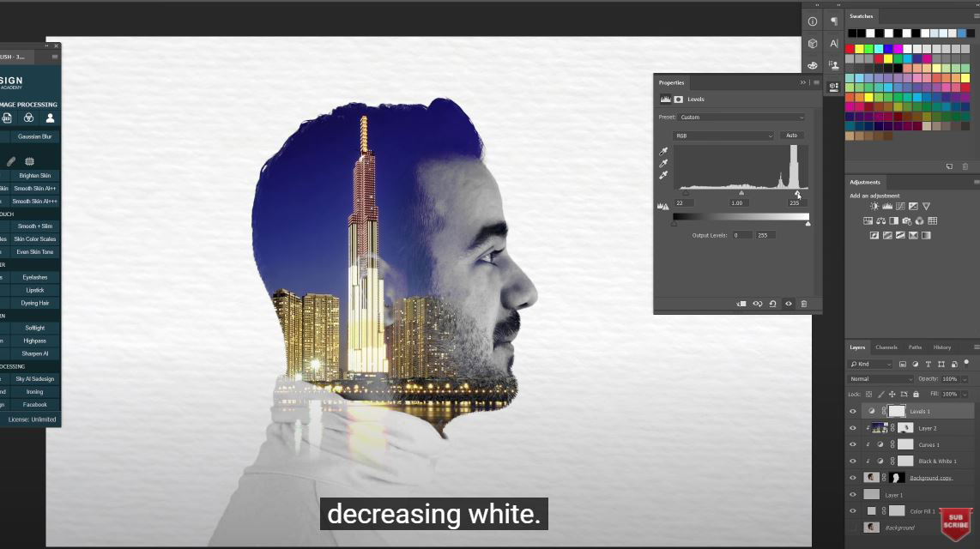Add an Exposure adjustment
Viewport: 980px width, 549px height.
click(x=913, y=206)
